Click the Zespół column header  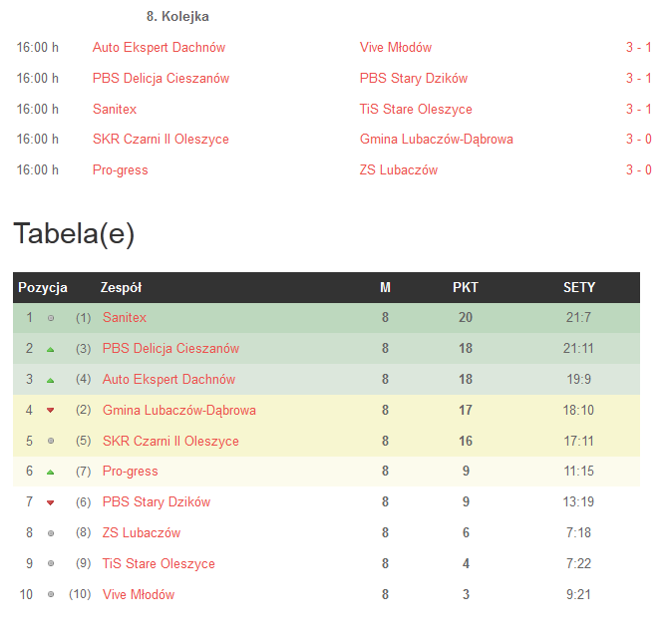(x=122, y=287)
